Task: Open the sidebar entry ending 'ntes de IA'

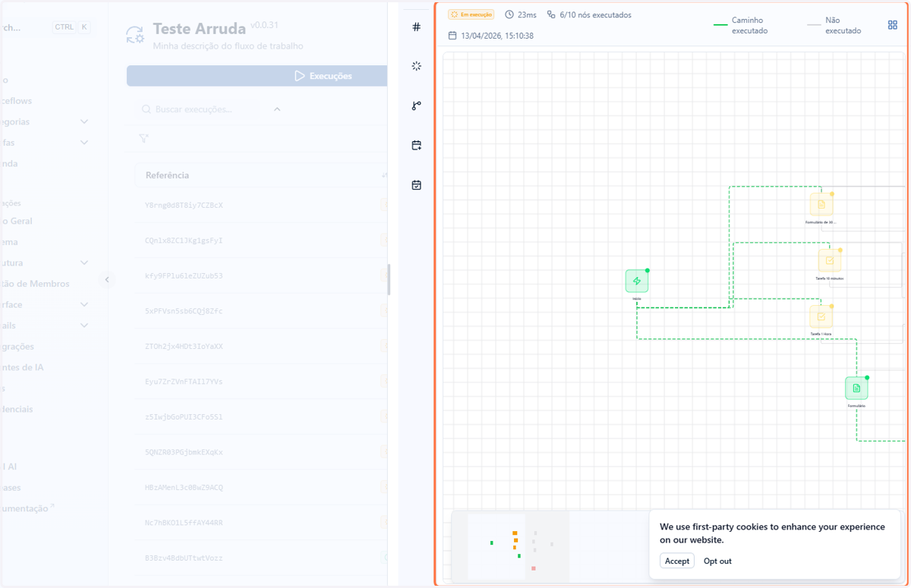Action: point(22,367)
